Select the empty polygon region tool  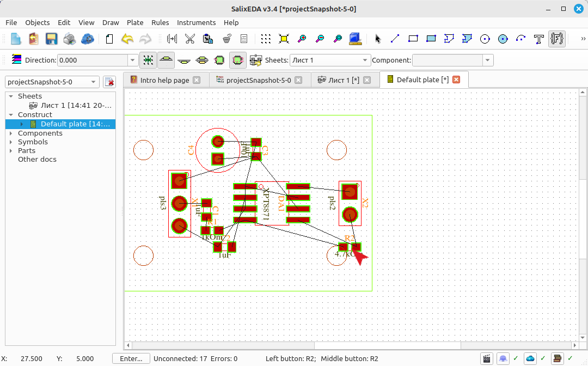(x=449, y=39)
